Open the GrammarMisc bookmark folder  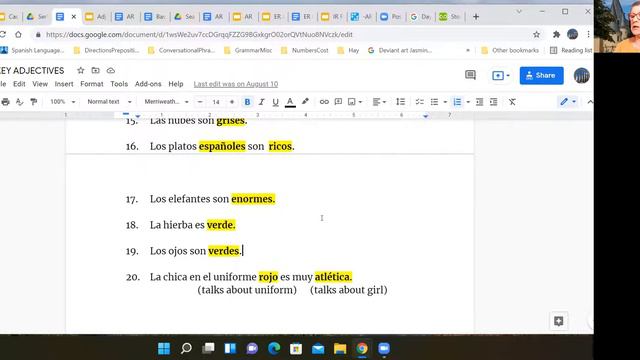pyautogui.click(x=248, y=50)
